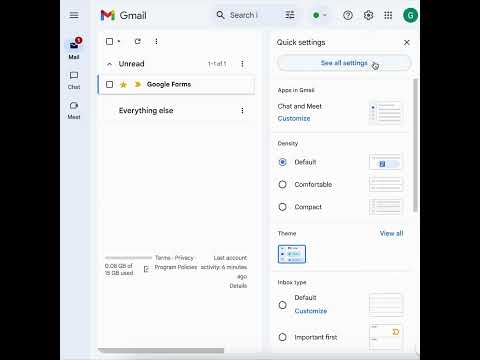Open Meet in the sidebar
This screenshot has height=360, width=480.
[74, 110]
